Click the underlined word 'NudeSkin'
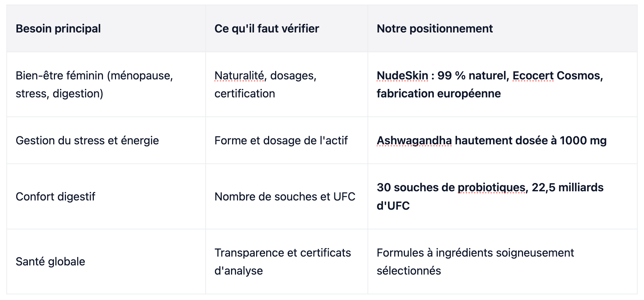Image resolution: width=644 pixels, height=300 pixels. pyautogui.click(x=402, y=76)
